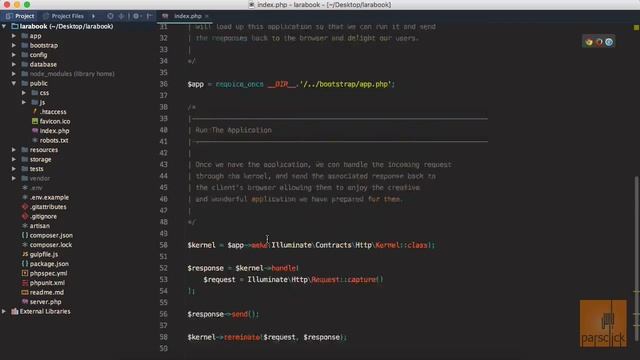Screen dimensions: 640x360
Task: Select phpspec.yml file
Action: [48, 273]
